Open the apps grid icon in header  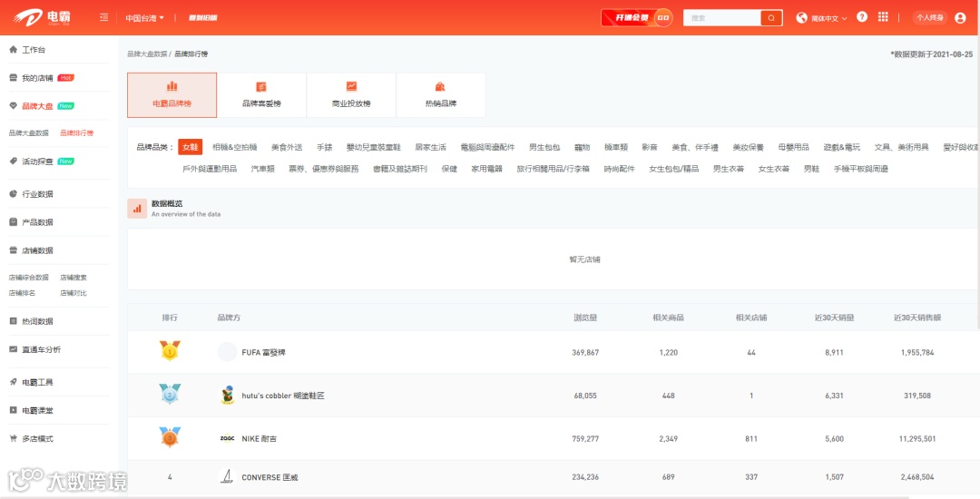click(x=883, y=17)
